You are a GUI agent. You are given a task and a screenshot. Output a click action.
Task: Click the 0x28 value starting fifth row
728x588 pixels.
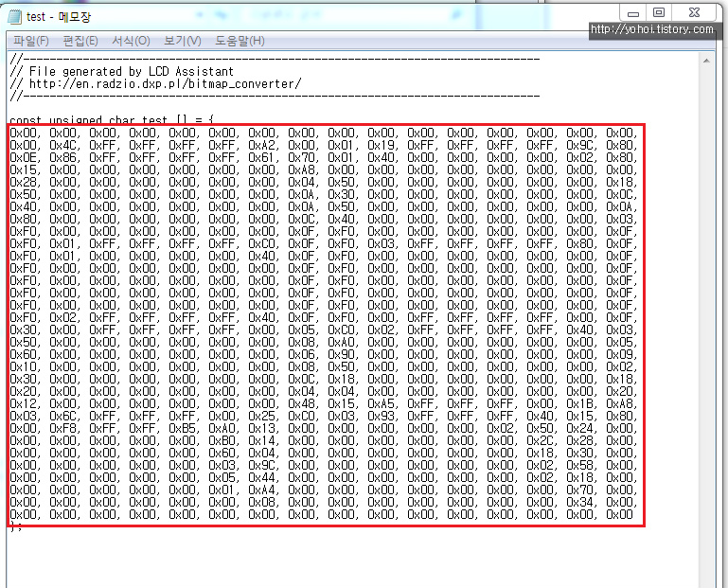coord(24,183)
